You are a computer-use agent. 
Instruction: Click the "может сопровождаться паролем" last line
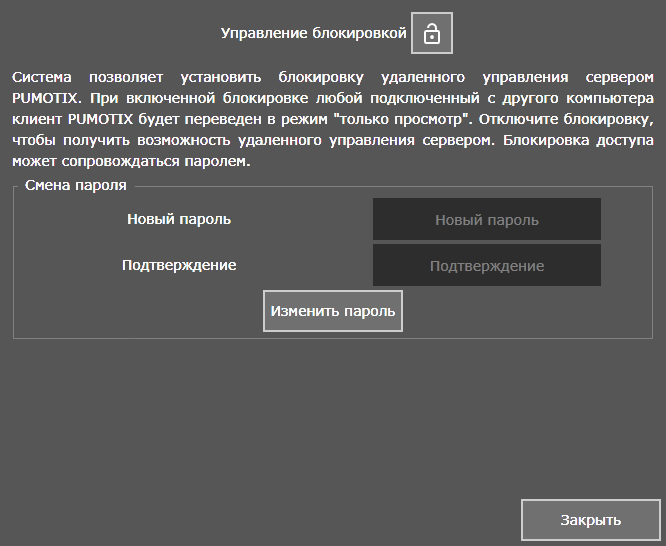point(130,161)
